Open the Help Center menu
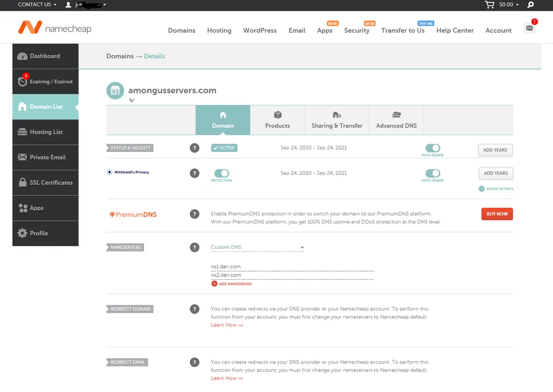The height and width of the screenshot is (392, 553). pos(455,31)
